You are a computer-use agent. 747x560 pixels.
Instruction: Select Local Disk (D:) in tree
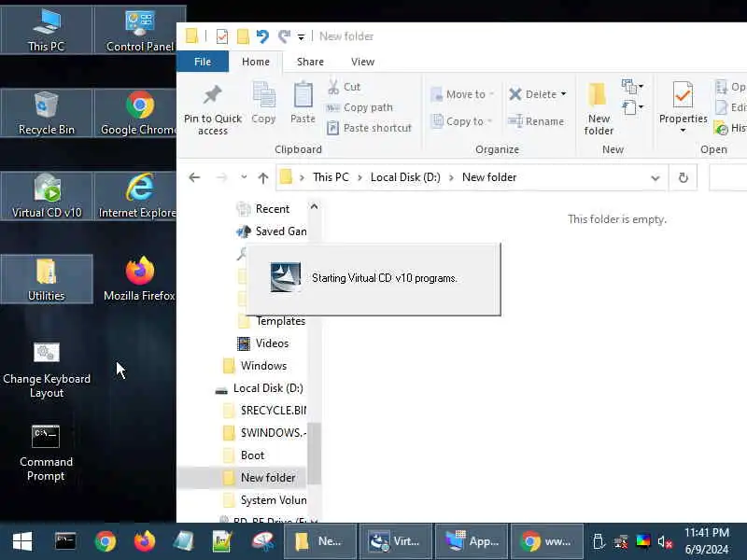(260, 388)
